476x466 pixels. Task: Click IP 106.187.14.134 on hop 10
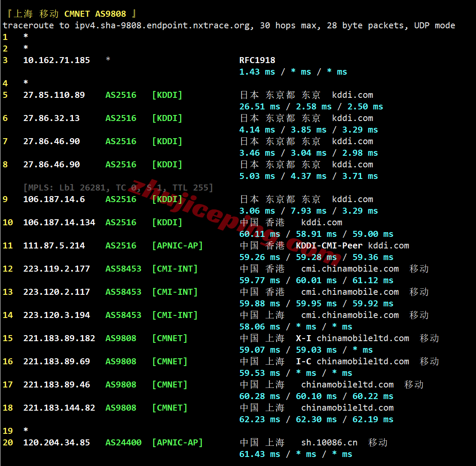(59, 222)
